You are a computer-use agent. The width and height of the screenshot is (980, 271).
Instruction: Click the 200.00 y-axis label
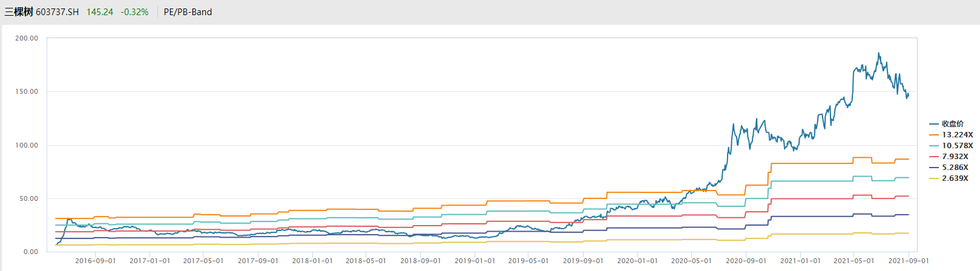coord(27,38)
